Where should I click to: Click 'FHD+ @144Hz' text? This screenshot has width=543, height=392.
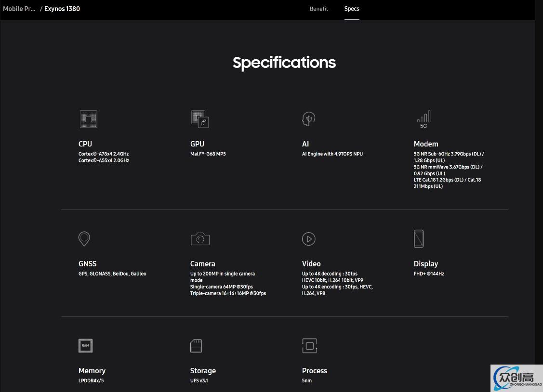429,274
